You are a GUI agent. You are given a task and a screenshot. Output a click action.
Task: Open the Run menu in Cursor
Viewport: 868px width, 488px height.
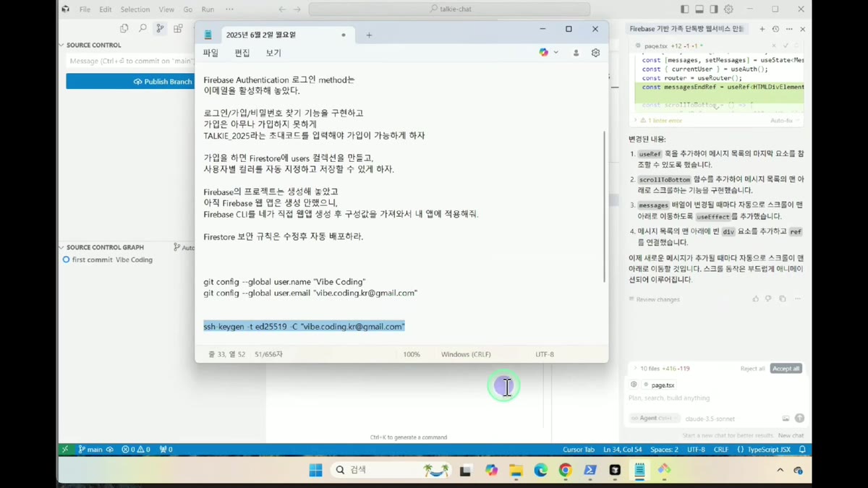[208, 9]
